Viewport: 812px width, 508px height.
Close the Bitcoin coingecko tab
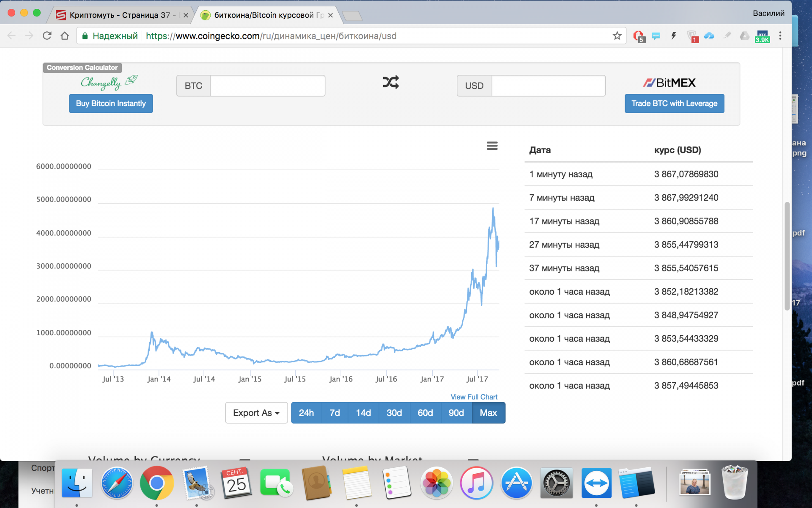click(x=330, y=15)
